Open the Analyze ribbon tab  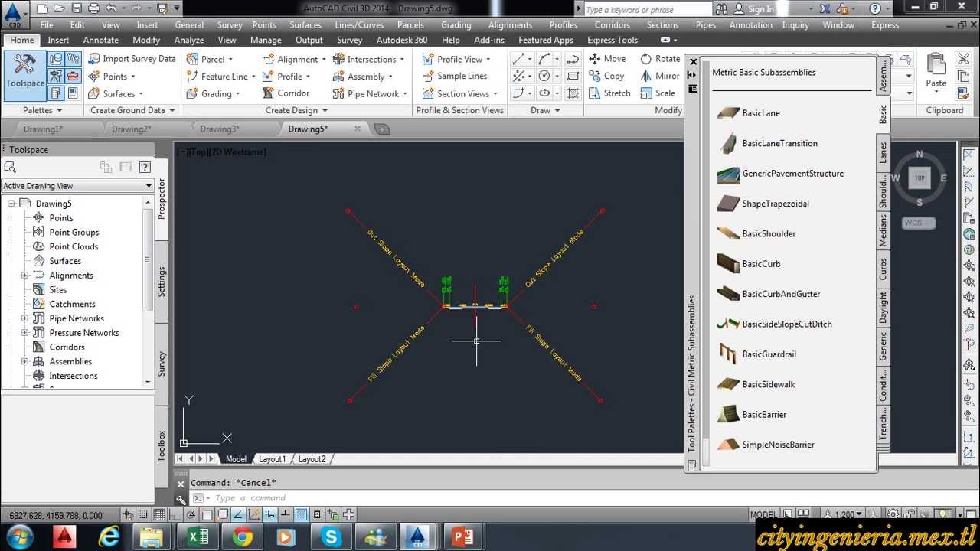(189, 40)
